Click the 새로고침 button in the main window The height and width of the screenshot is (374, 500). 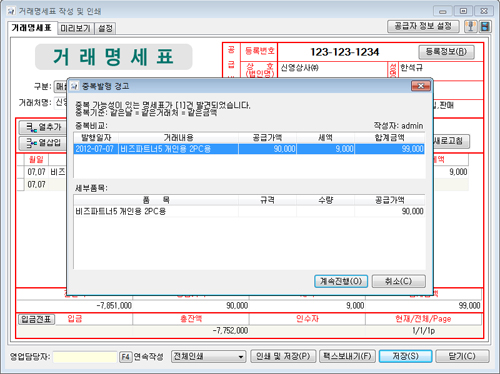(x=451, y=141)
